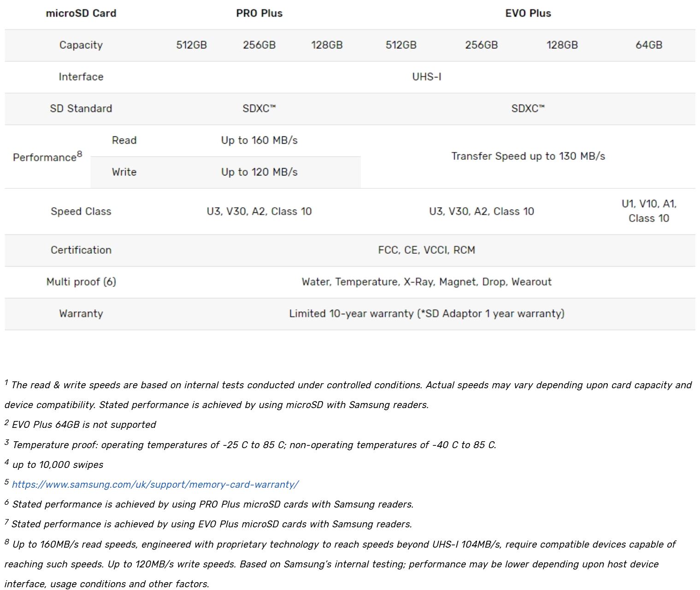
Task: Click the Speed Class row label
Action: click(x=81, y=211)
